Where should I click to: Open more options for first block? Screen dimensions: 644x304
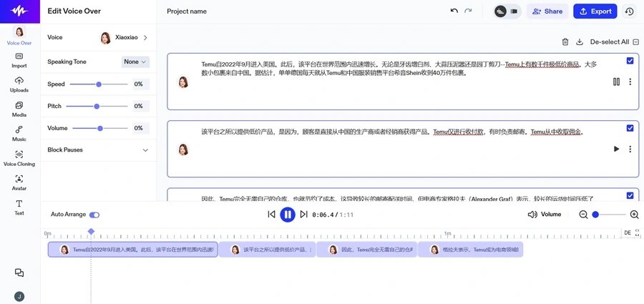tap(630, 82)
